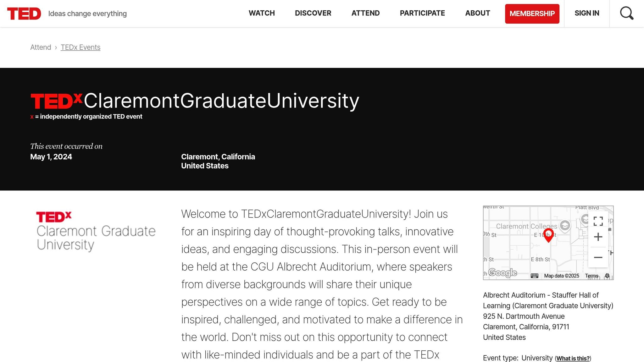Open the ATTEND menu
This screenshot has height=362, width=644.
pos(365,13)
